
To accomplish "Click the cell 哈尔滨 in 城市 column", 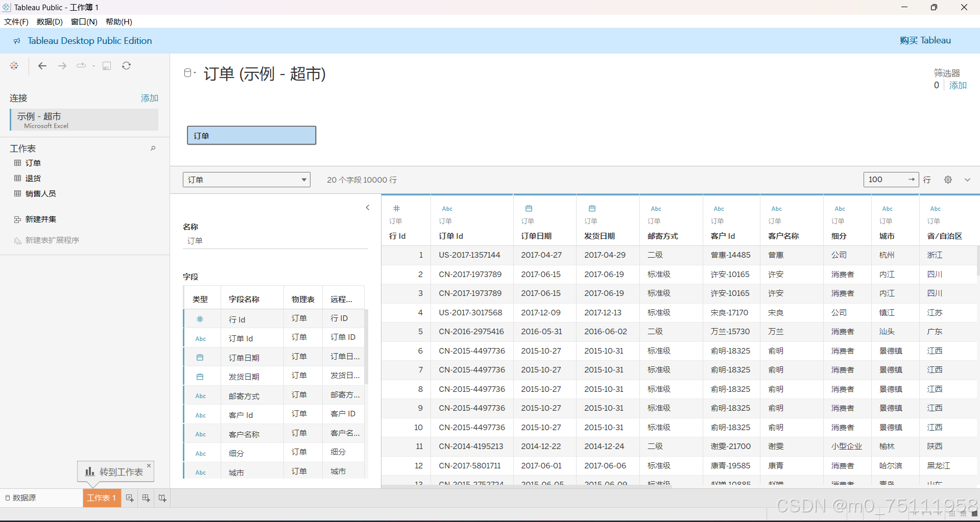I will [891, 465].
